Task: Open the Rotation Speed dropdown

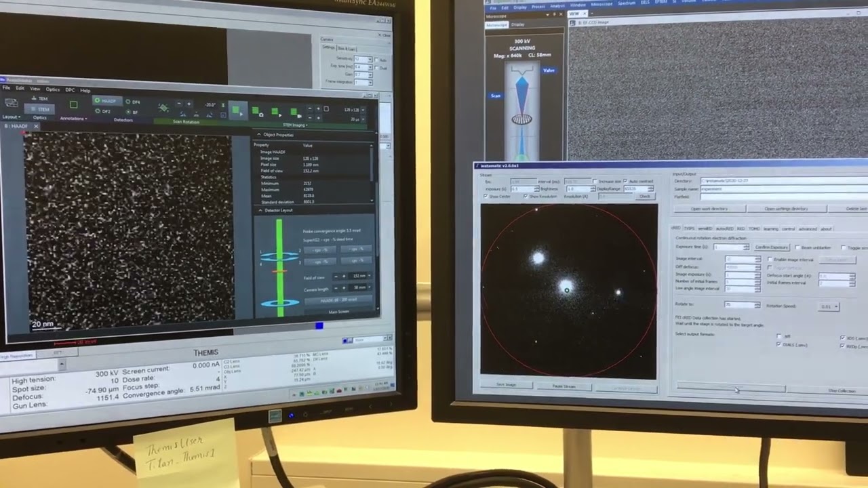Action: (x=828, y=306)
